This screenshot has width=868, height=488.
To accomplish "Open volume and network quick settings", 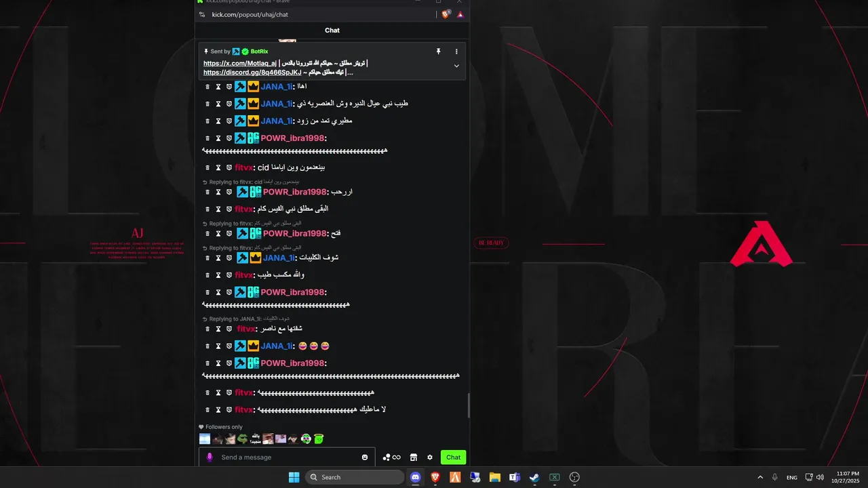I will click(x=814, y=477).
